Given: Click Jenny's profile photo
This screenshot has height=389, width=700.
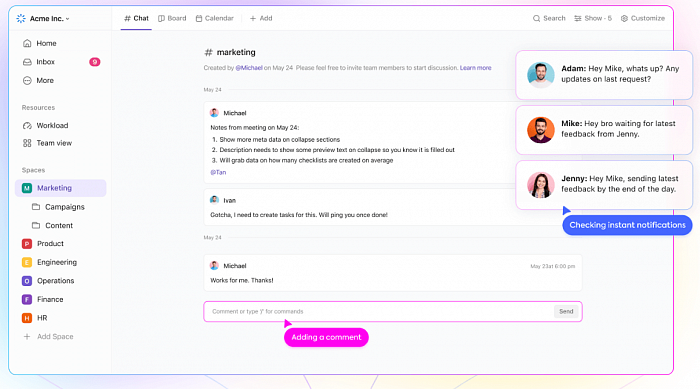Looking at the screenshot, I should 541,184.
